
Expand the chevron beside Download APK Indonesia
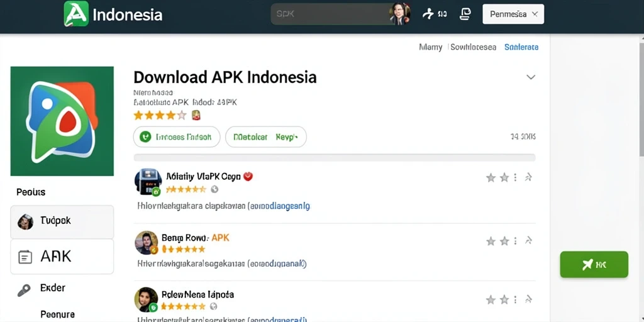point(531,77)
